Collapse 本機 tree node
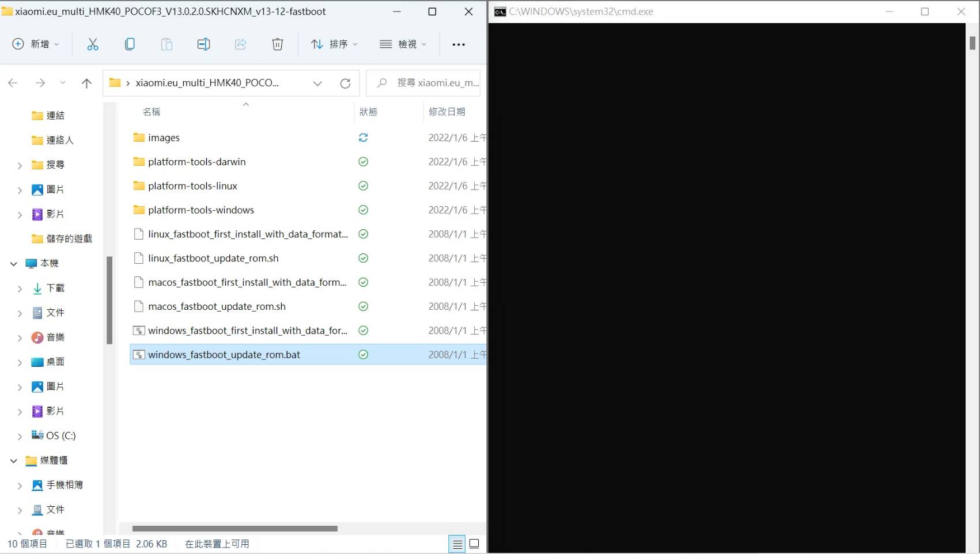This screenshot has height=554, width=980. pos(14,264)
